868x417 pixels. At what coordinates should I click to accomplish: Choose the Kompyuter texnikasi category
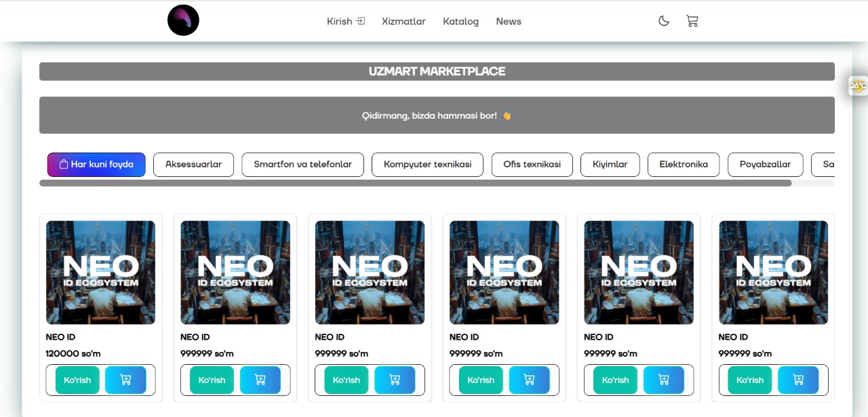[x=427, y=165]
